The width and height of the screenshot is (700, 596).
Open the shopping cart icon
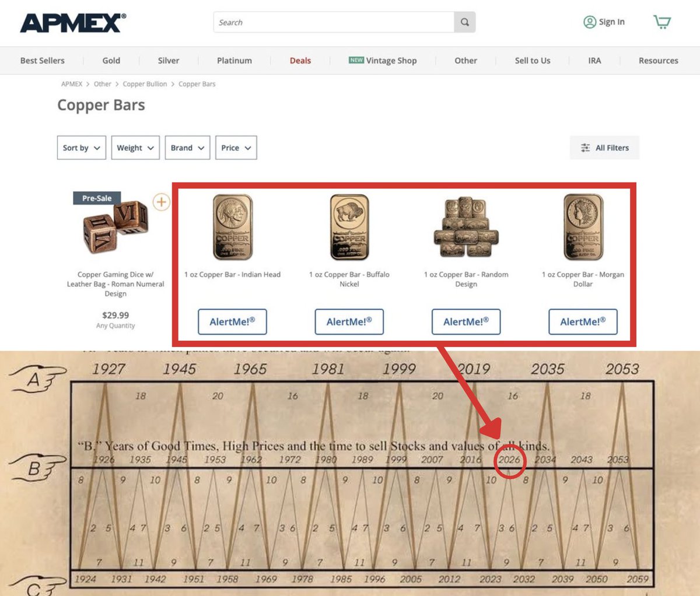(x=662, y=22)
